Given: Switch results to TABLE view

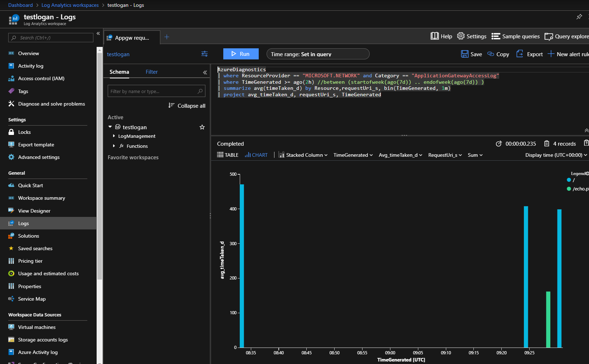Looking at the screenshot, I should click(x=228, y=155).
